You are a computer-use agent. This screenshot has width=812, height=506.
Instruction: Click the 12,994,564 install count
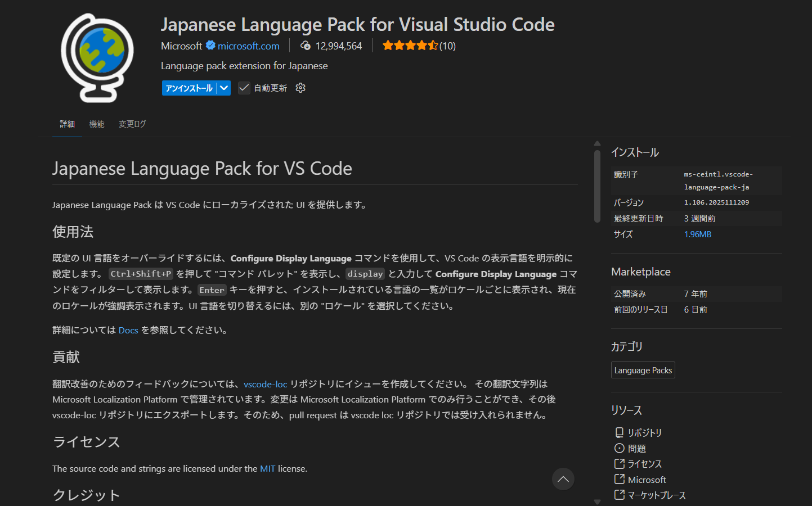(x=339, y=46)
